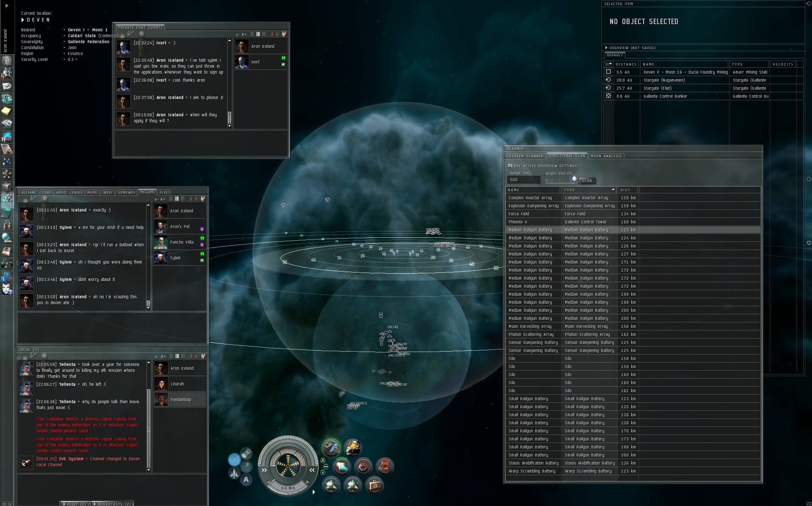Open the Help icon at sidebar bottom

(x=7, y=289)
